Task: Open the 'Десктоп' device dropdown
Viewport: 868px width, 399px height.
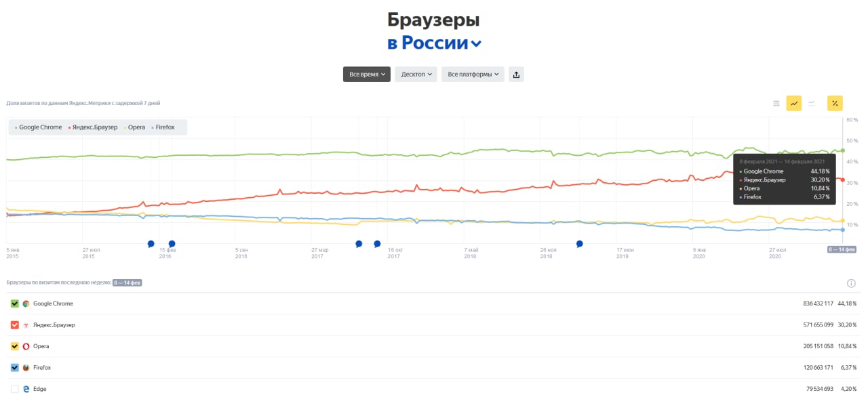Action: [416, 75]
